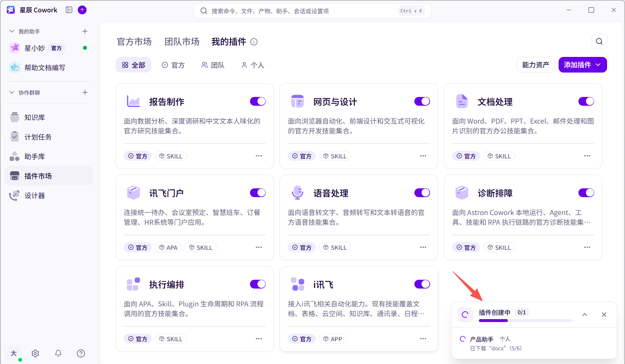Open the 星小妙 assistant chat

(x=49, y=48)
